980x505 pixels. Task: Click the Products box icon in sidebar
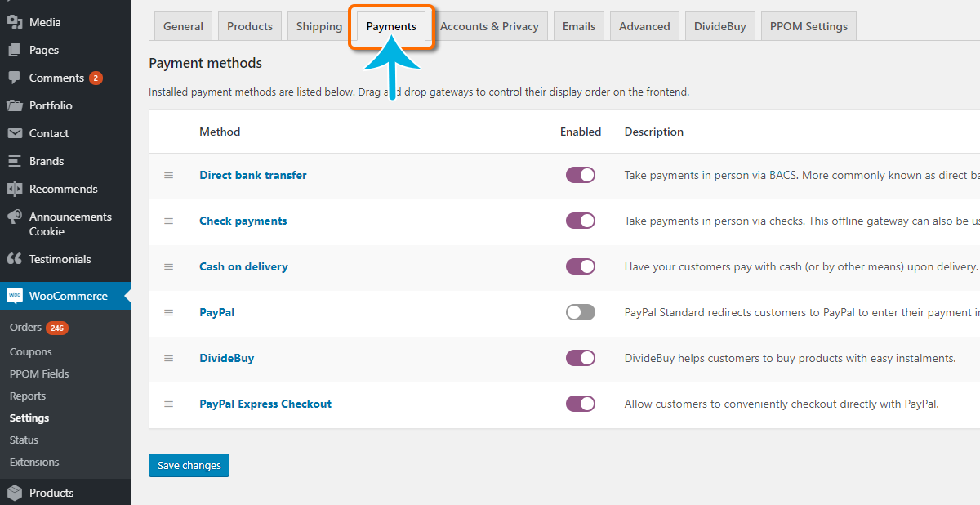(15, 493)
